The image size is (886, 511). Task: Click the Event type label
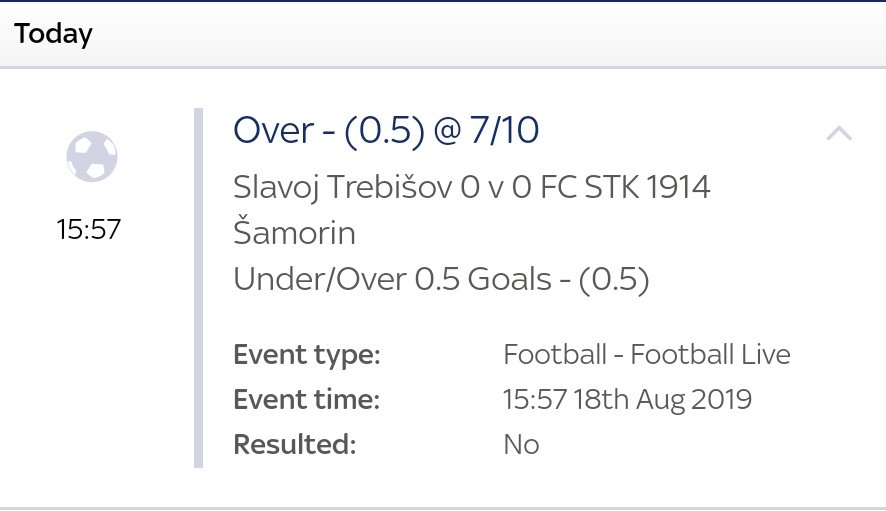pyautogui.click(x=307, y=356)
